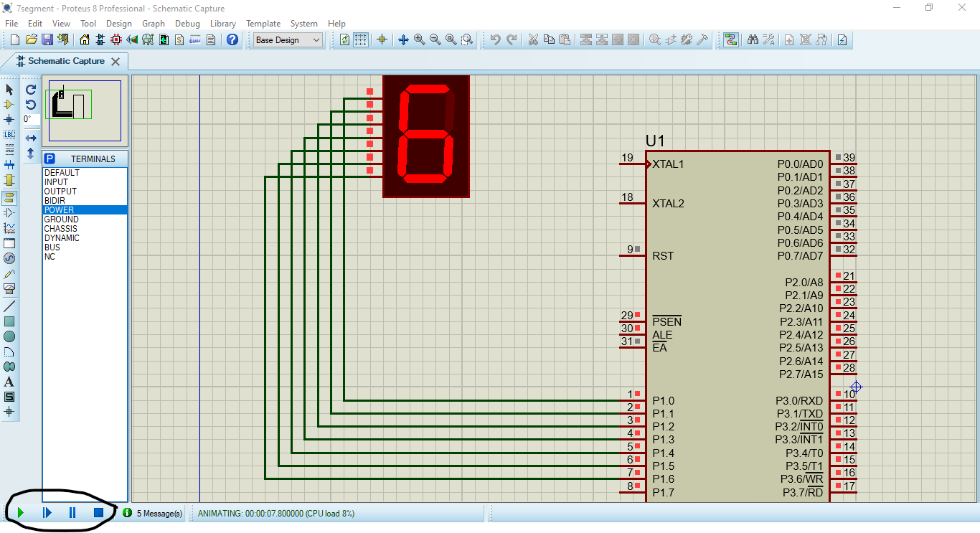
Task: Rotate selection anticlockwise using orientation icon
Action: tap(29, 105)
